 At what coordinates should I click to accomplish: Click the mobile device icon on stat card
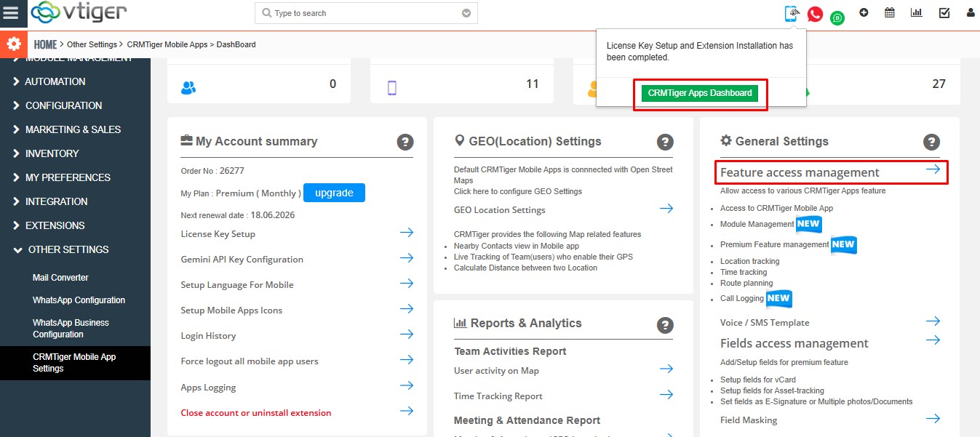click(392, 88)
